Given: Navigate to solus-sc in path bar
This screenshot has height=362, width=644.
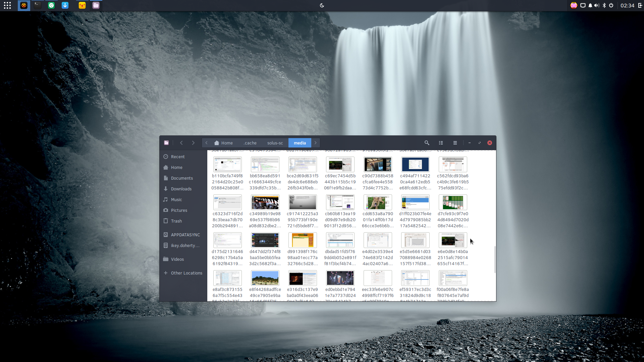Looking at the screenshot, I should [x=275, y=143].
